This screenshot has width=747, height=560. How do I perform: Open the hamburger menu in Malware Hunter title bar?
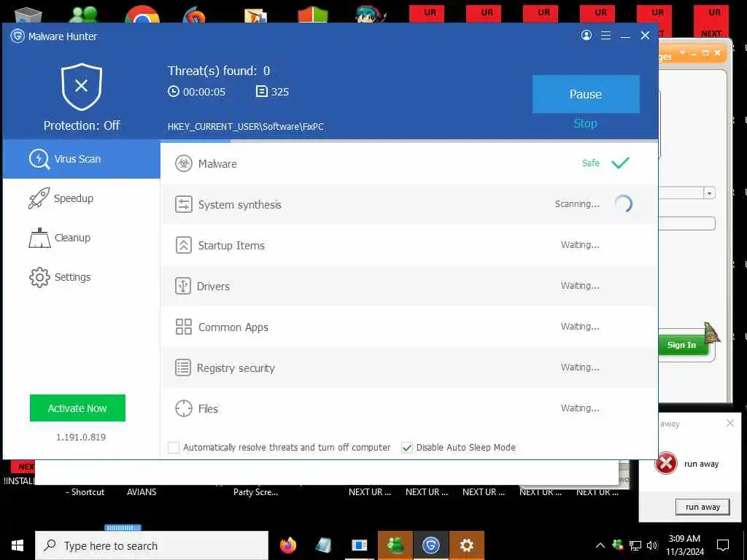(605, 35)
